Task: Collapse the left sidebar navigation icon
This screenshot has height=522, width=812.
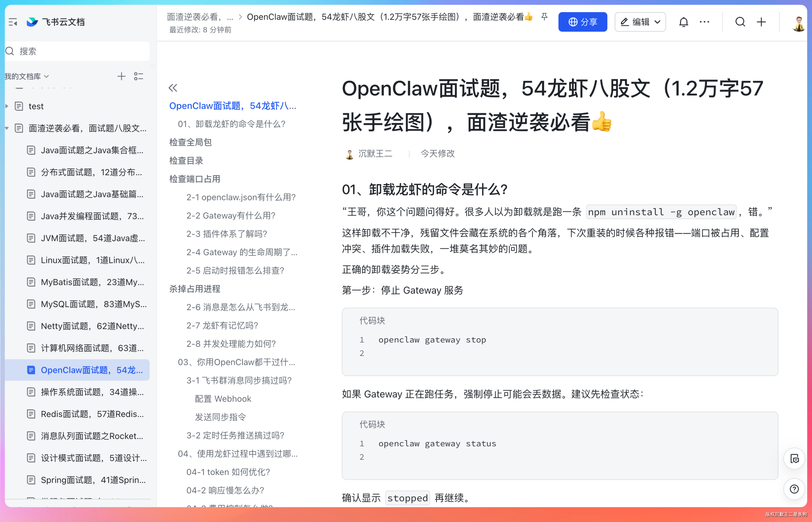Action: click(x=13, y=22)
